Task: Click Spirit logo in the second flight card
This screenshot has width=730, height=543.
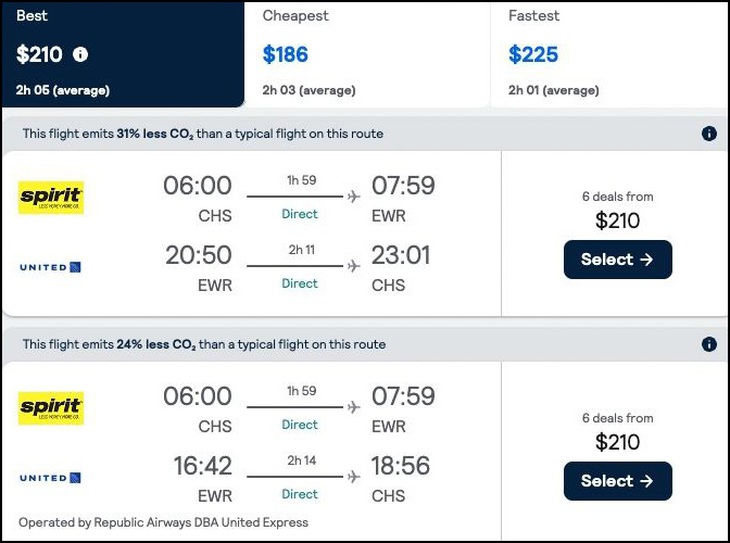Action: [x=51, y=408]
